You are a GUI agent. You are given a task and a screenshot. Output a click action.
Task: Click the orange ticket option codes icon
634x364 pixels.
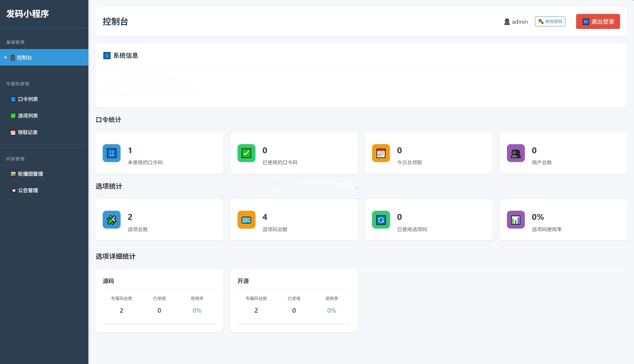[246, 220]
